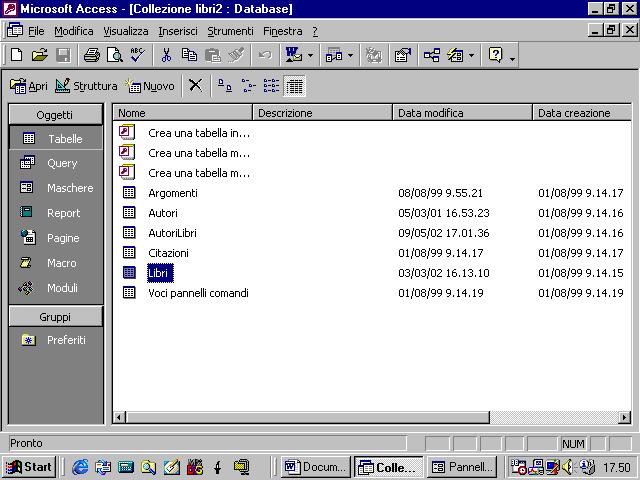Viewport: 640px width, 480px height.
Task: Click the Oggetti bar header
Action: pyautogui.click(x=56, y=115)
